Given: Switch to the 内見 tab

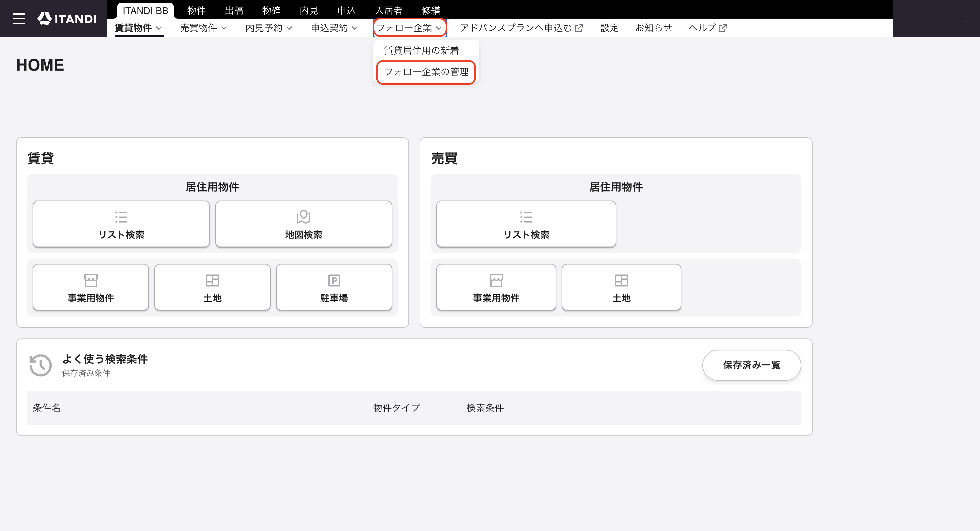Looking at the screenshot, I should (x=309, y=11).
